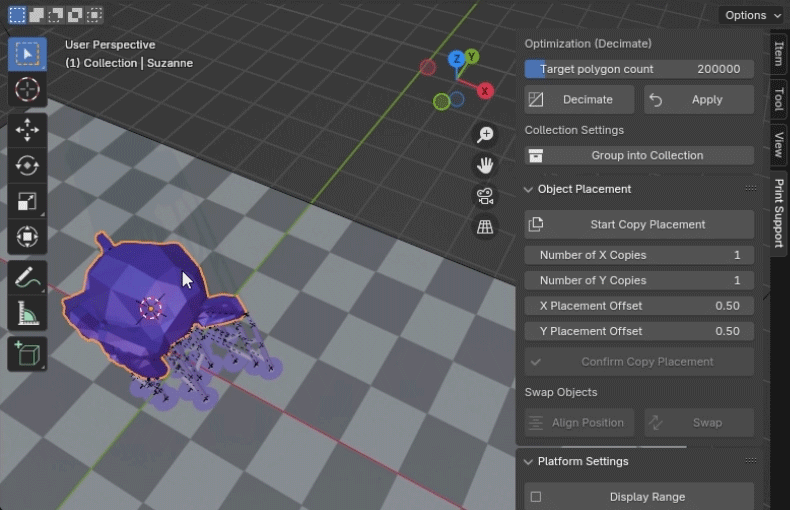Viewport: 790px width, 510px height.
Task: Click the Apply button
Action: point(699,100)
